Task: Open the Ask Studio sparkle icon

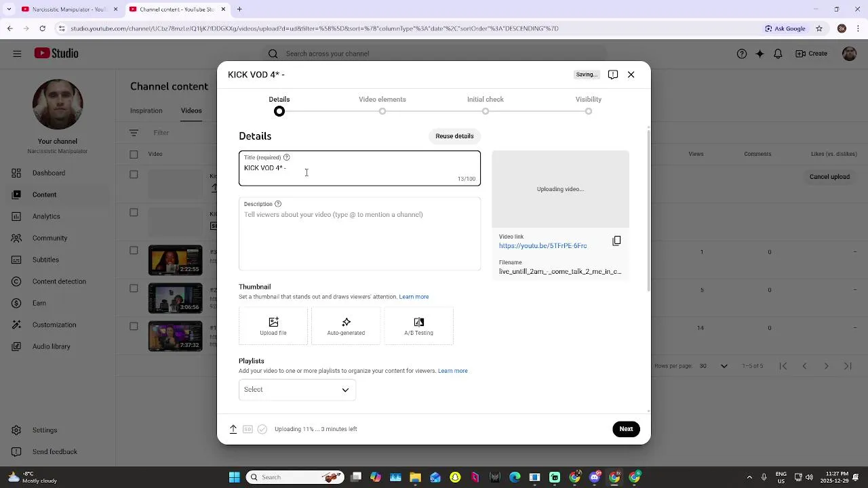Action: 760,54
